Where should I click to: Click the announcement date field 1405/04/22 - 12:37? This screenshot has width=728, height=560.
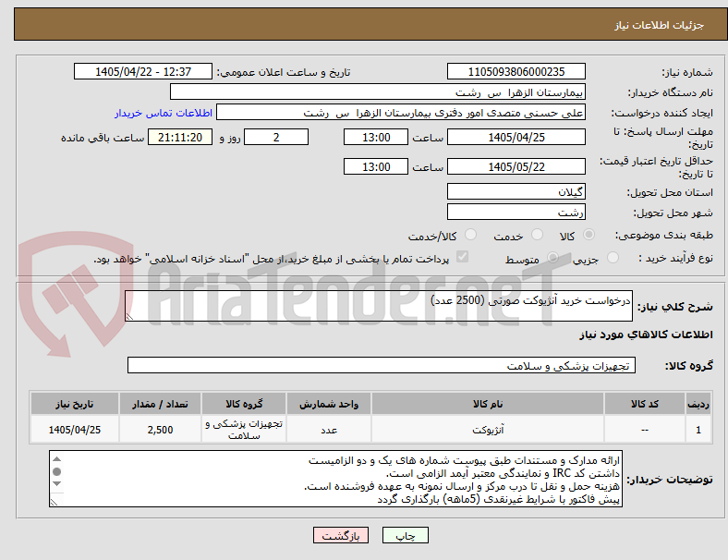(x=143, y=71)
